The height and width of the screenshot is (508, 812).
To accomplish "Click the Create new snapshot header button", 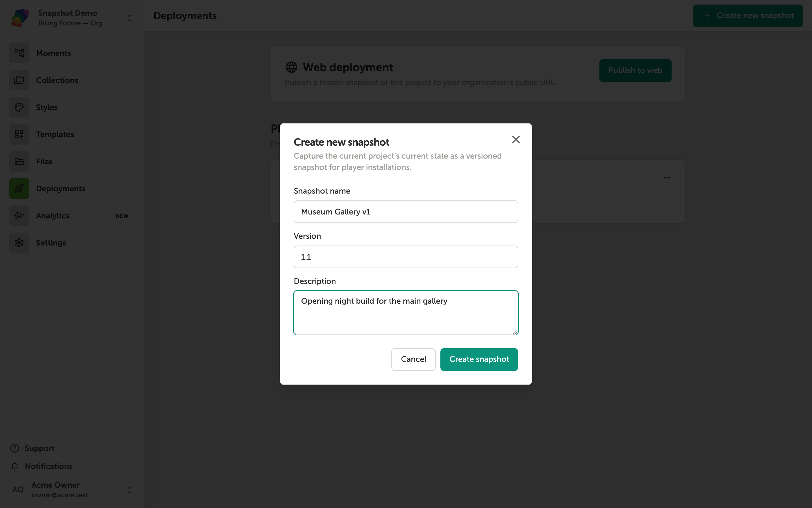I will point(748,16).
